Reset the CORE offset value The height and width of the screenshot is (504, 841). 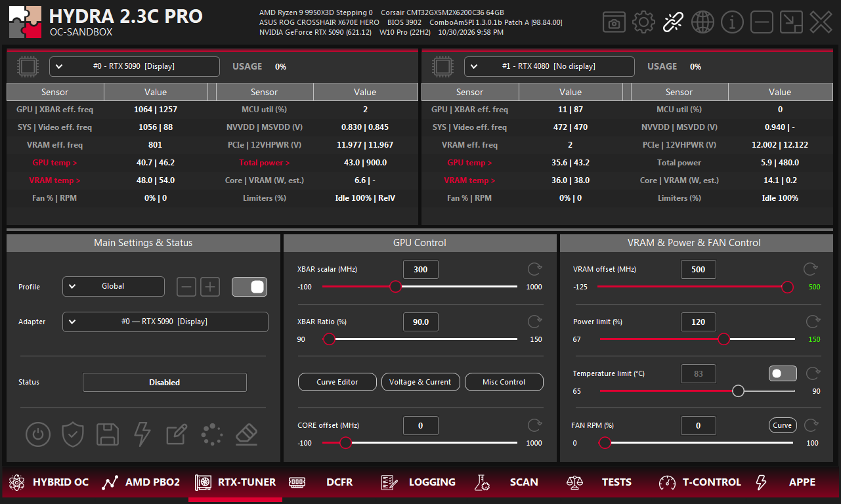coord(535,425)
